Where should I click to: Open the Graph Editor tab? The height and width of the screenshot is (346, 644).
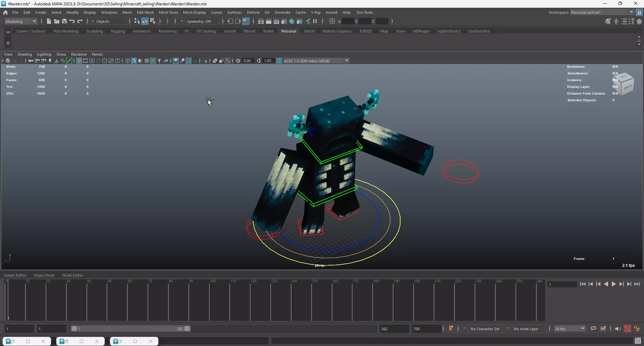(15, 275)
